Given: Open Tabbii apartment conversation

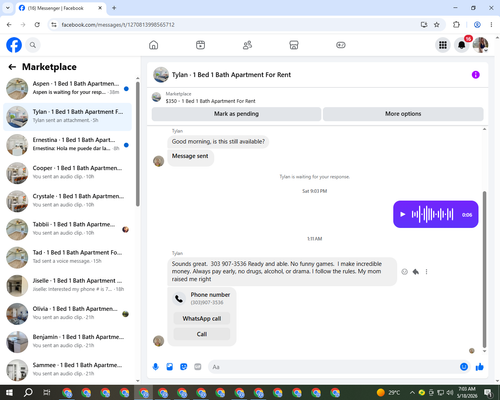Looking at the screenshot, I should (67, 229).
